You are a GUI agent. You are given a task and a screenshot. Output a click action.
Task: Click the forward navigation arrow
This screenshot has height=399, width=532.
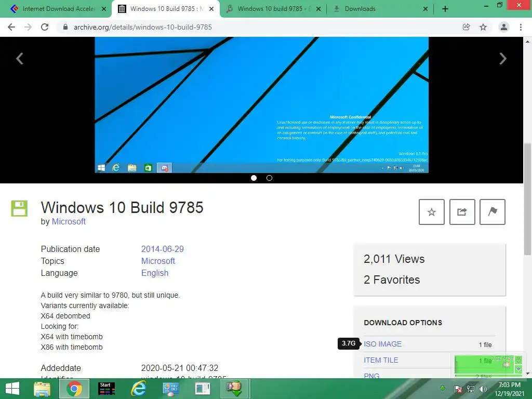click(x=28, y=27)
